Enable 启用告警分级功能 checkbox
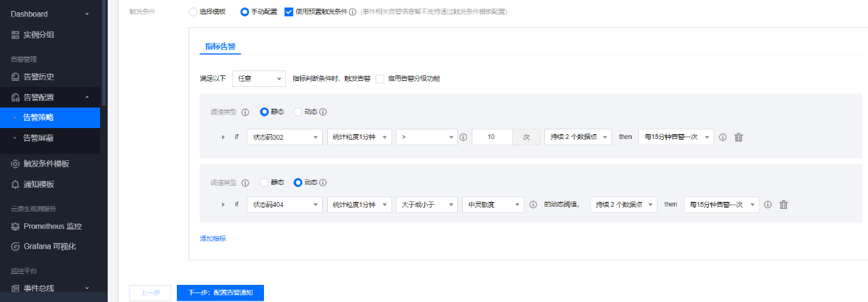The height and width of the screenshot is (302, 868). tap(380, 79)
